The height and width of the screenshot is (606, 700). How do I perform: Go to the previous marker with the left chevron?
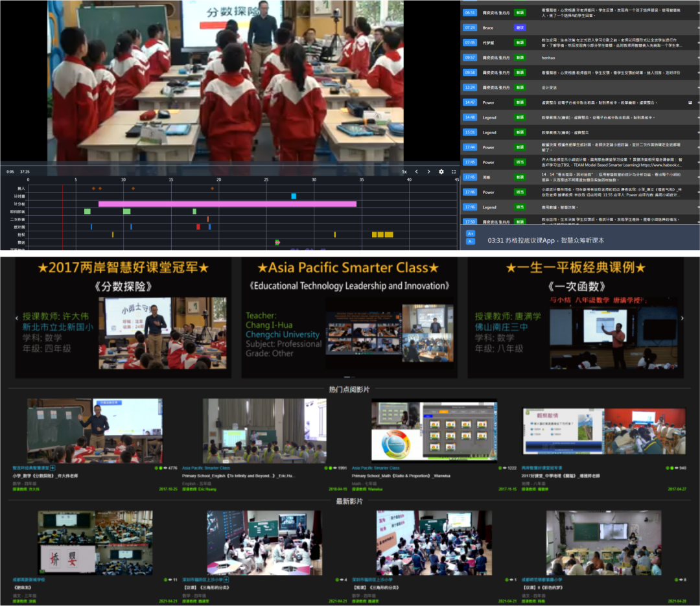[x=416, y=172]
